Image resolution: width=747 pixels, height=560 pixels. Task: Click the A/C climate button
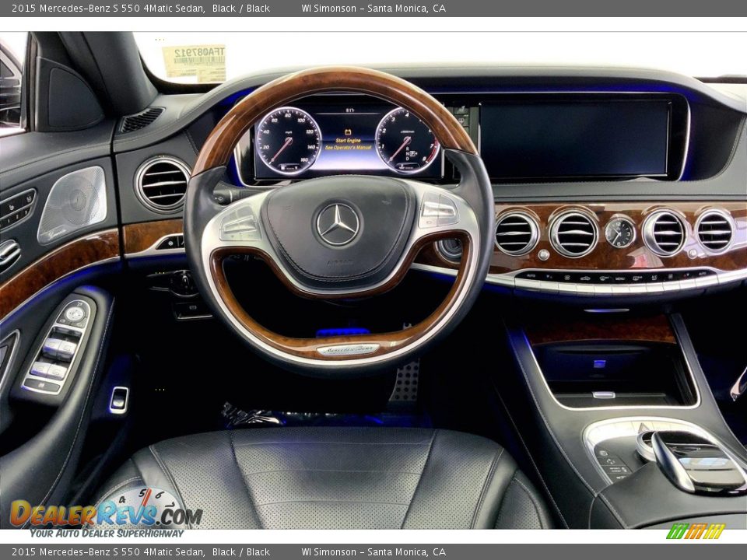[x=654, y=277]
